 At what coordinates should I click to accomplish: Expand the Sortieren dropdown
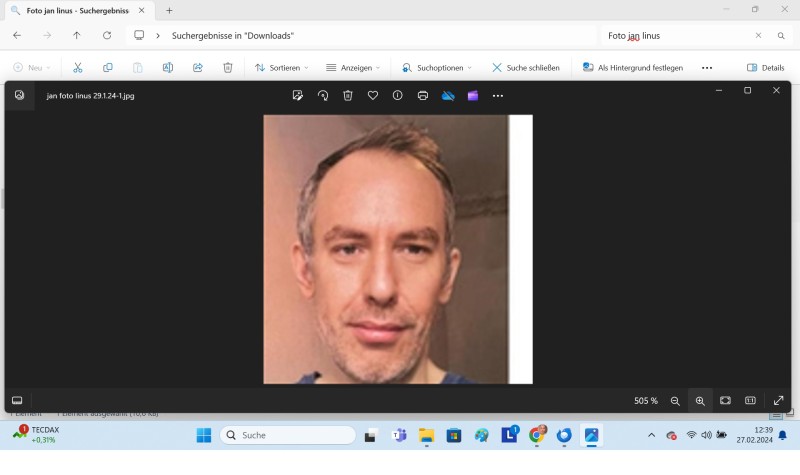[281, 67]
